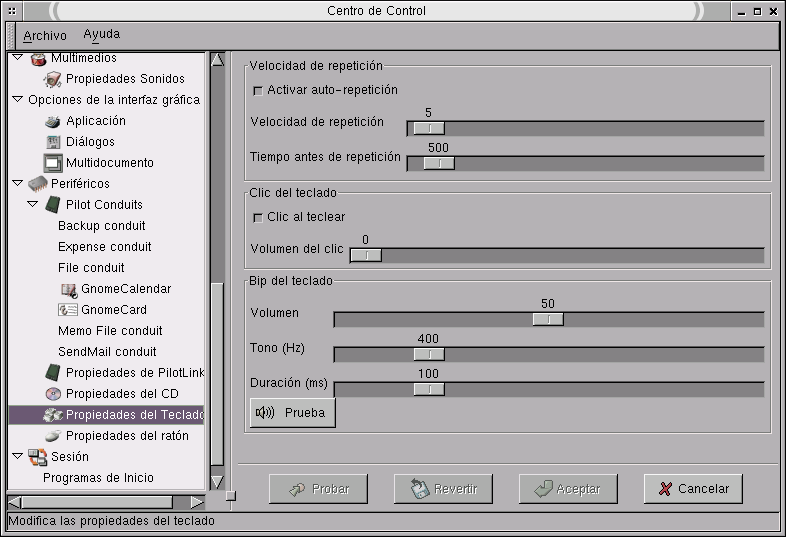Click the tree scrollbar down arrow

[217, 482]
